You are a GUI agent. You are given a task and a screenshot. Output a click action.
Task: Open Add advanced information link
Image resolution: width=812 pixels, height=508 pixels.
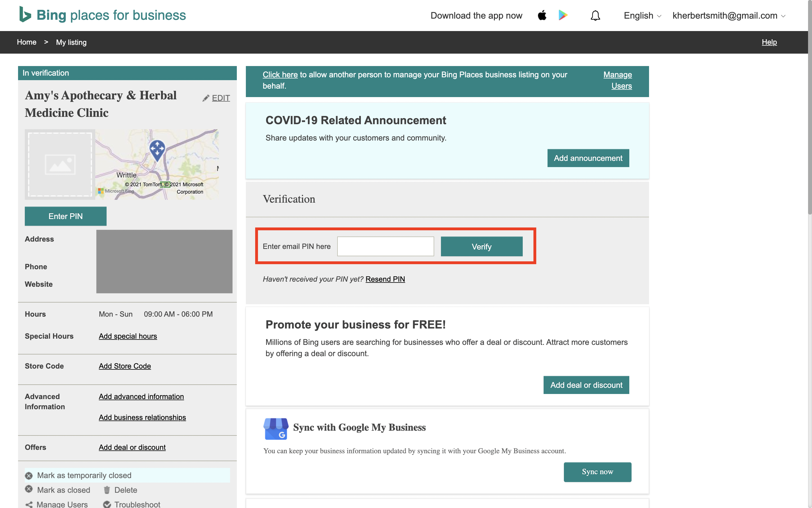click(x=141, y=397)
